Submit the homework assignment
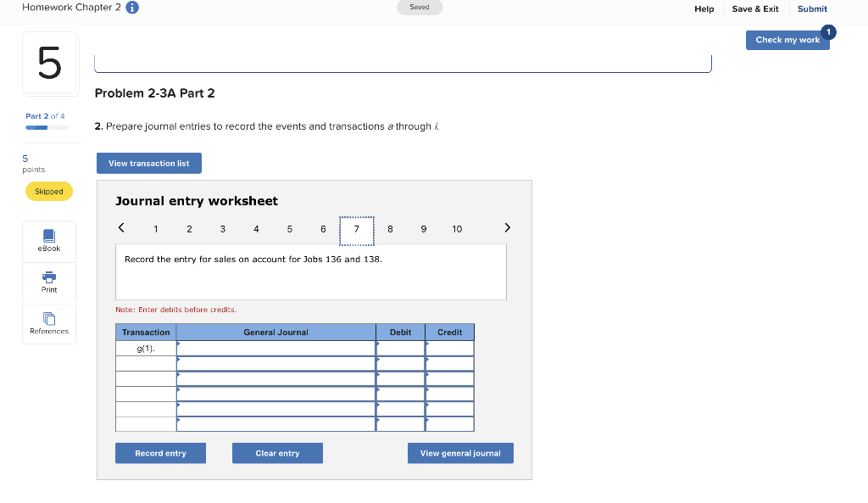Viewport: 868px width, 503px height. (811, 8)
